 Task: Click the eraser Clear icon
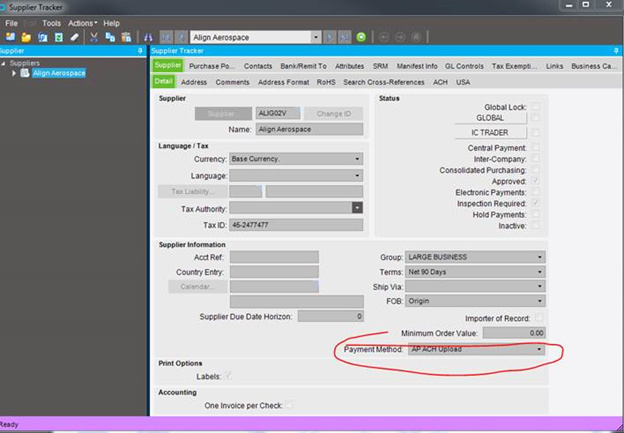pyautogui.click(x=74, y=37)
